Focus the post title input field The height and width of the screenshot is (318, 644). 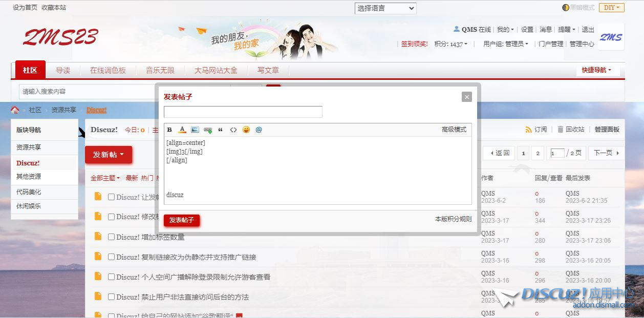pos(243,112)
